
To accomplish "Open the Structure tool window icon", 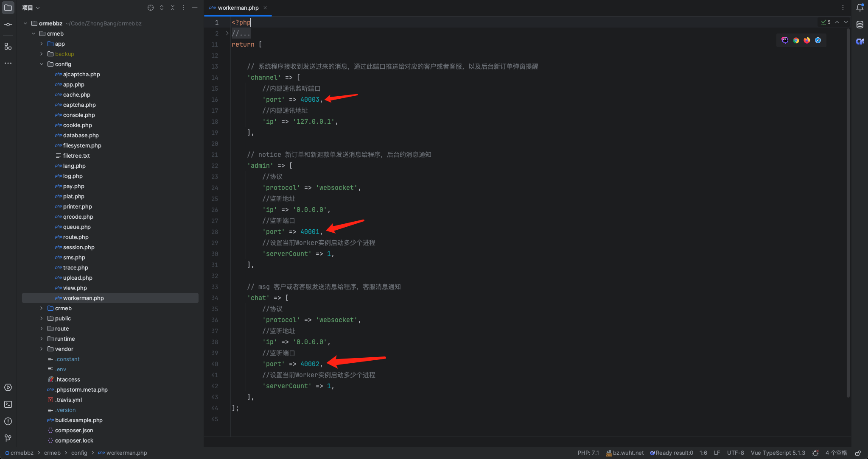I will [8, 46].
